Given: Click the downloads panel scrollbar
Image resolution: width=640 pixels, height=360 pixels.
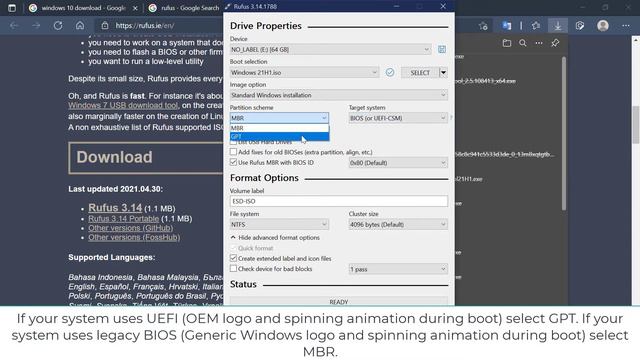Looking at the screenshot, I should pos(564,133).
